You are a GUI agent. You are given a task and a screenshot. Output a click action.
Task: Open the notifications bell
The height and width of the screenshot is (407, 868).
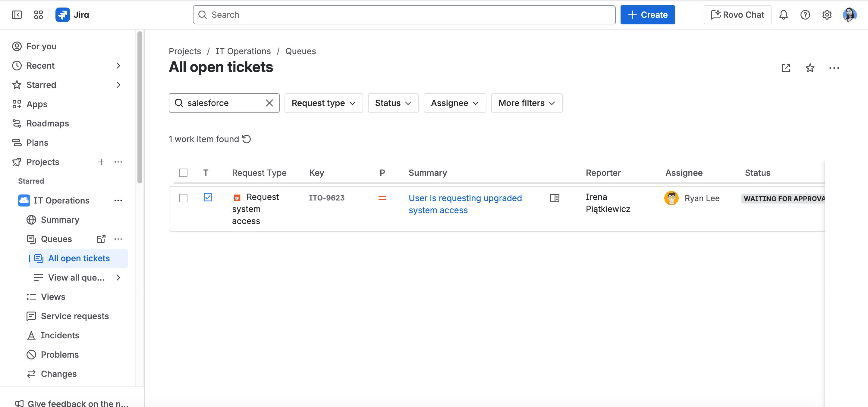(x=783, y=15)
